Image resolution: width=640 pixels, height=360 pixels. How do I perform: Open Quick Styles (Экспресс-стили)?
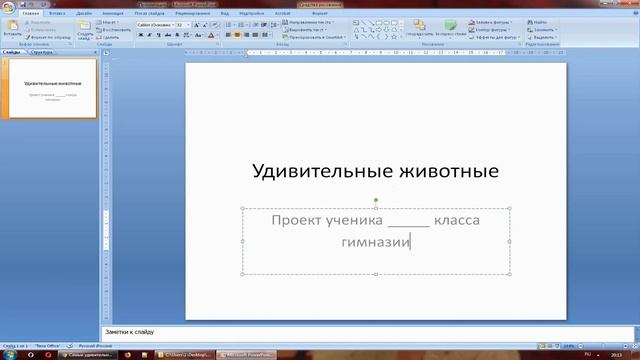pos(451,29)
